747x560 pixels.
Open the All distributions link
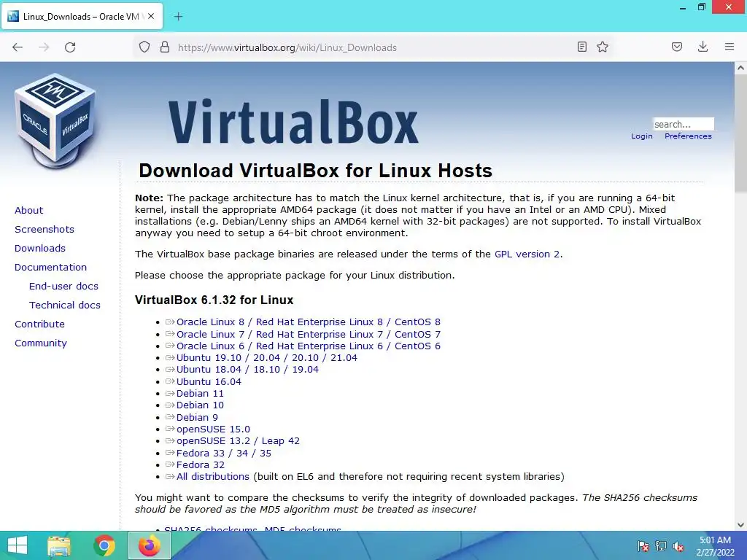[212, 477]
